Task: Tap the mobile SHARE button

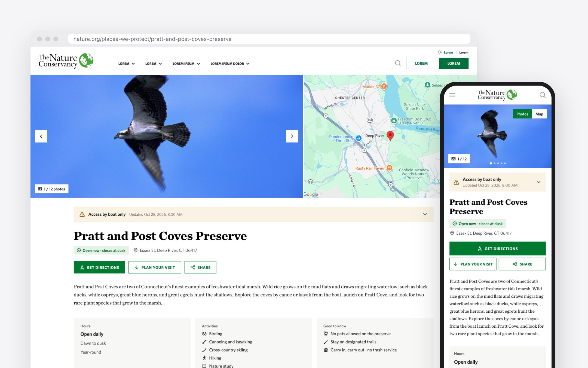Action: coord(522,264)
